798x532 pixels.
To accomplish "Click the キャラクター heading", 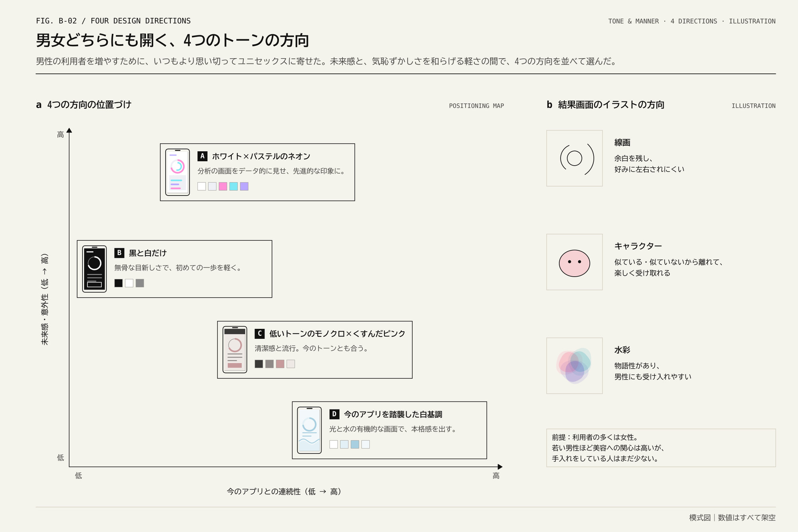I will coord(638,246).
